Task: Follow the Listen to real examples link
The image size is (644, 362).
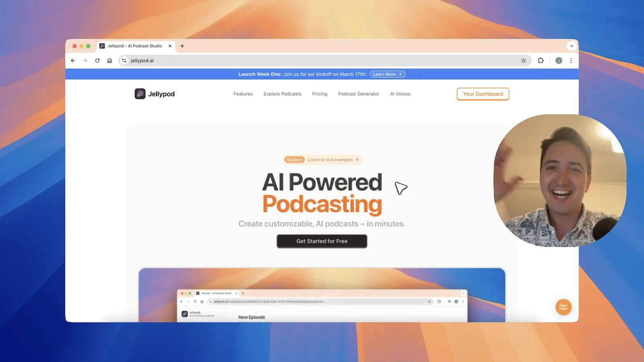Action: pos(333,160)
